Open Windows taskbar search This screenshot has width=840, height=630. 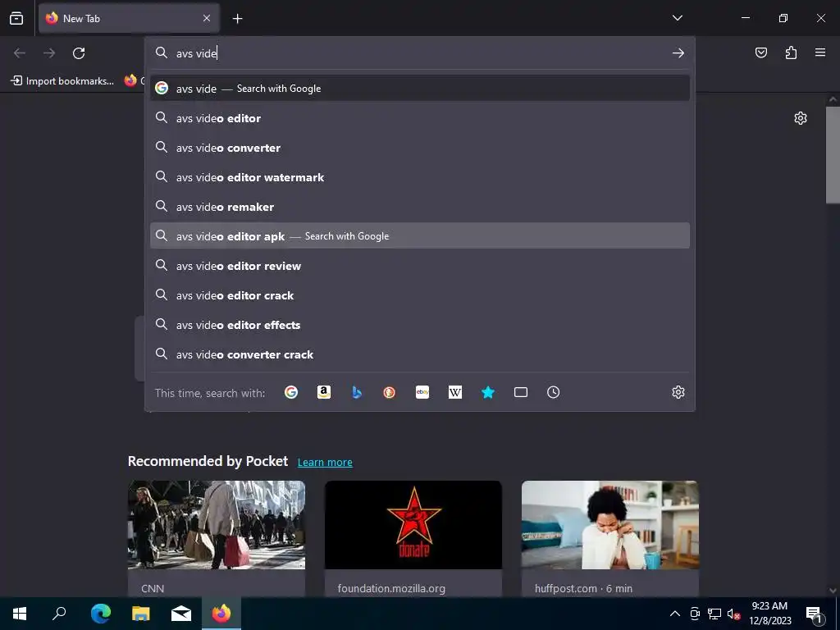point(59,614)
